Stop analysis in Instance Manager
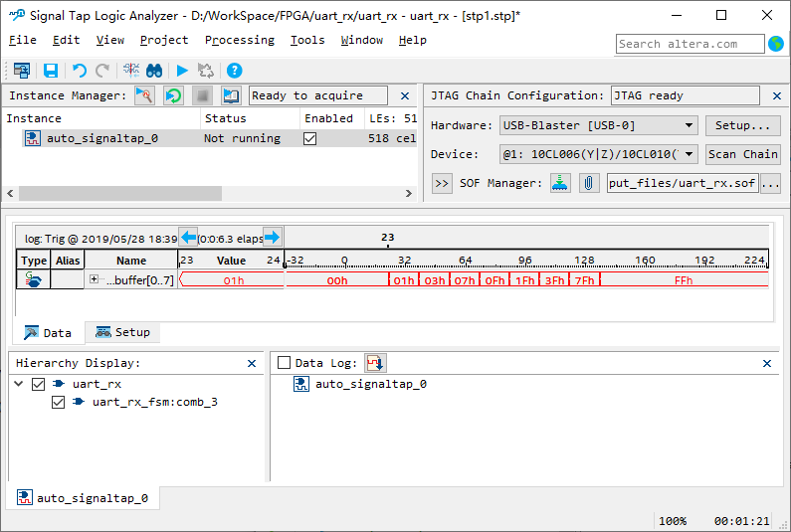 click(x=202, y=95)
